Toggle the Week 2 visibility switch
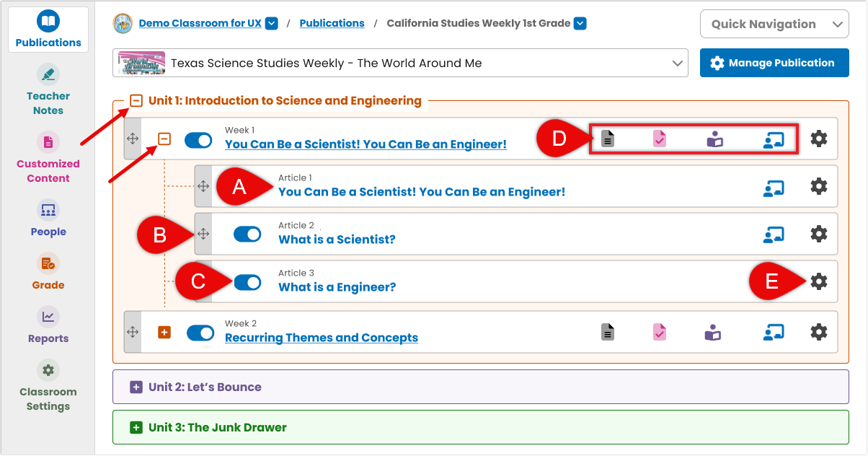868x456 pixels. (200, 333)
